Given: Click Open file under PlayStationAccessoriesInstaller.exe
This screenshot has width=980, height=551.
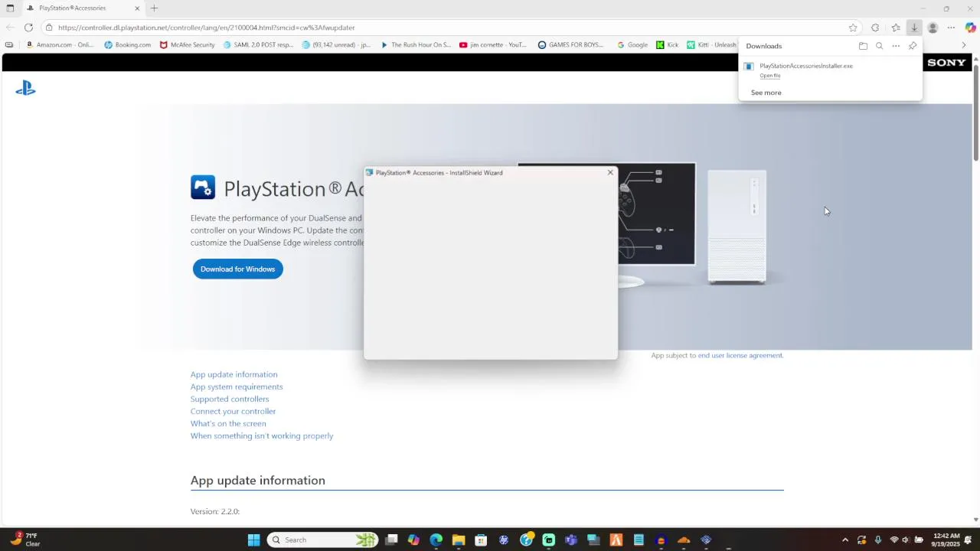Looking at the screenshot, I should coord(770,76).
